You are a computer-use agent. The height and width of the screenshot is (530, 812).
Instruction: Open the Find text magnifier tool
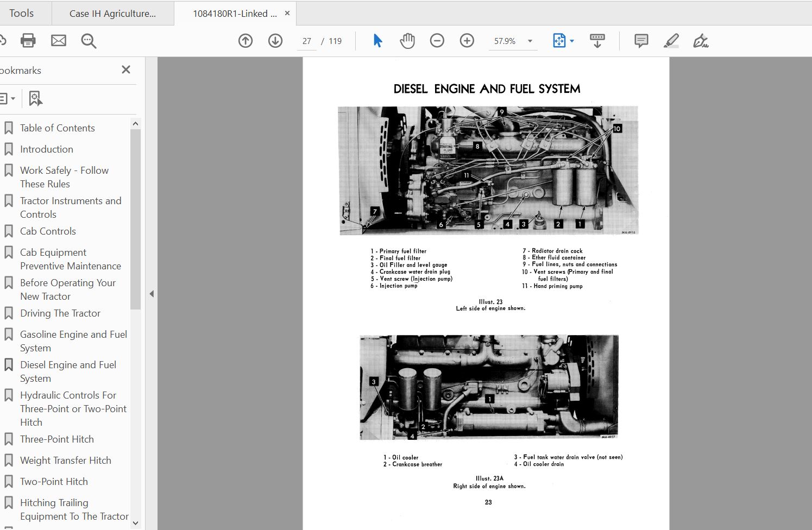click(89, 41)
